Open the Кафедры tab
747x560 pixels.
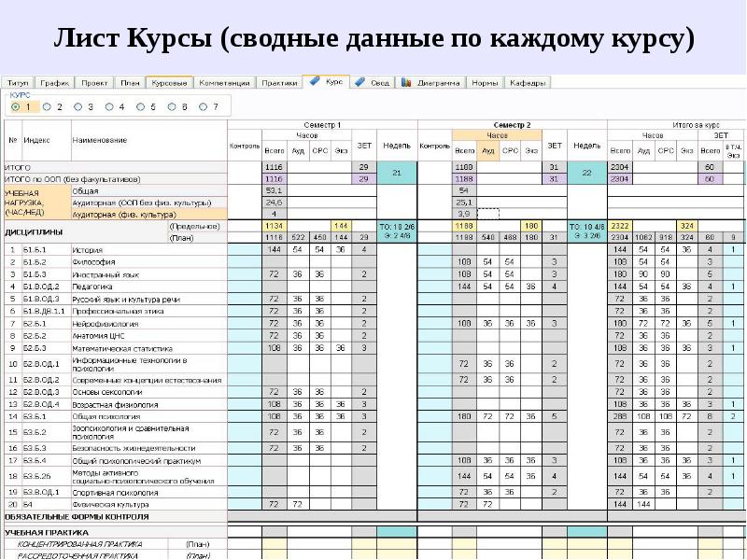[528, 83]
